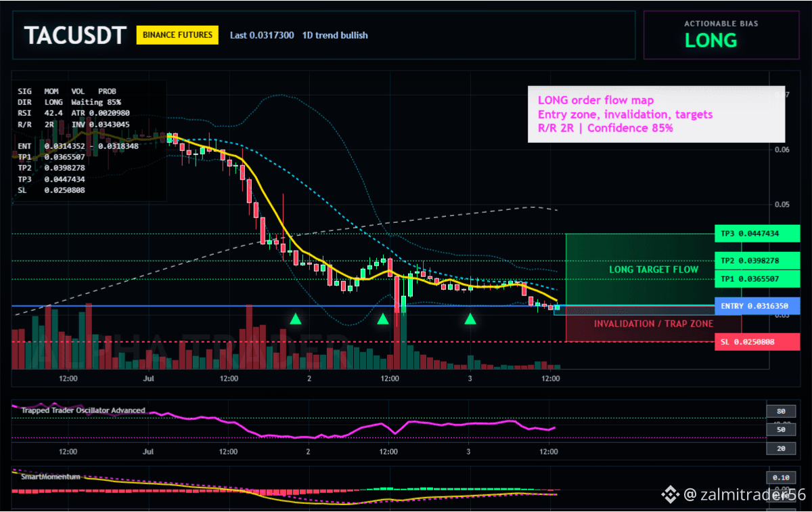812x512 pixels.
Task: Click the BINANCE FUTURES yellow badge
Action: [x=177, y=35]
